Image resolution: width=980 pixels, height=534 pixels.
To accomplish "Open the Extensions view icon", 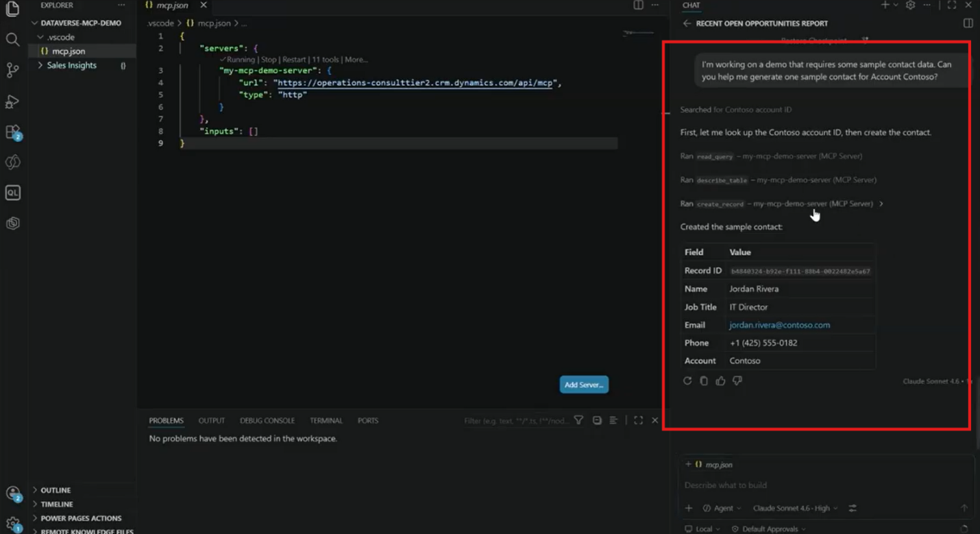I will (13, 132).
